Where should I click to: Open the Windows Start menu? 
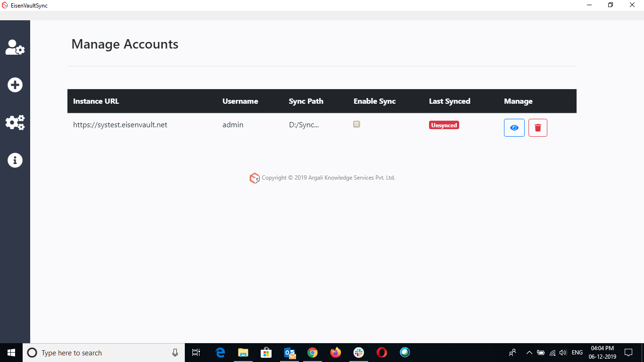pyautogui.click(x=11, y=353)
